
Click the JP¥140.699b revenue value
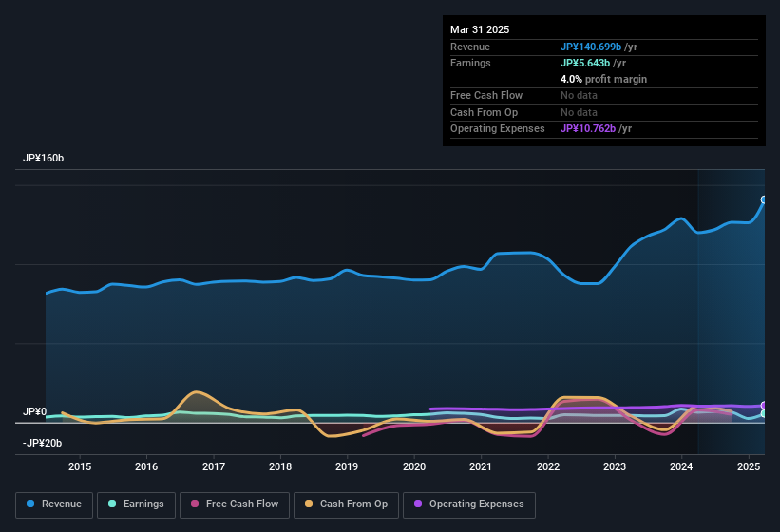tap(591, 47)
